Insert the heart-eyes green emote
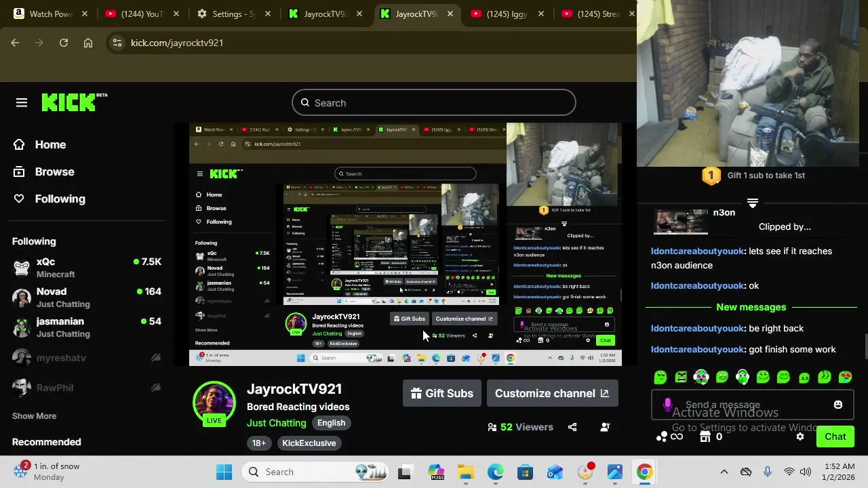The image size is (868, 488). click(845, 377)
